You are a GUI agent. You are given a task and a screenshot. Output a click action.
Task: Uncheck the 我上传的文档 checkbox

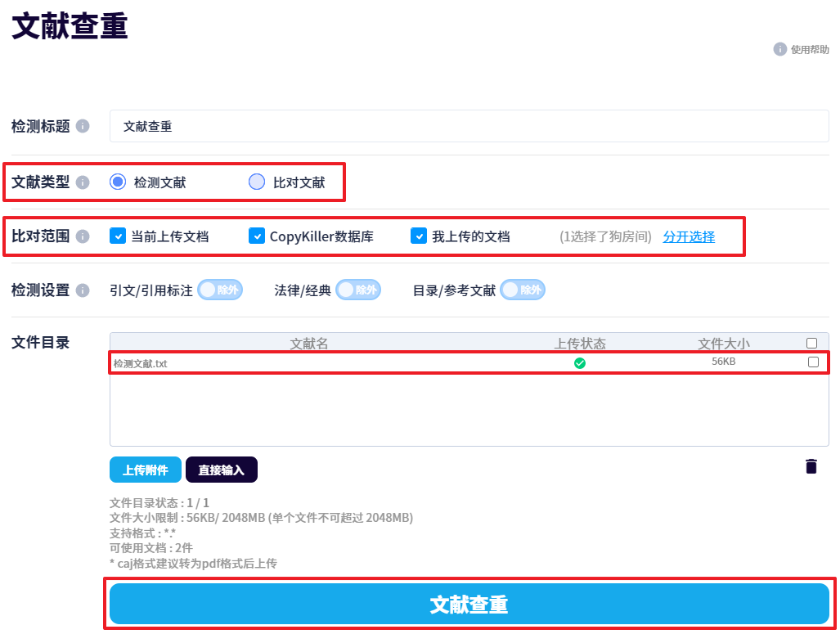419,236
